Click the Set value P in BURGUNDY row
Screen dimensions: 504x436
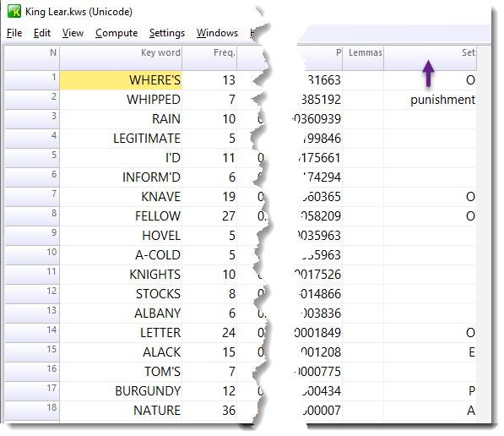pos(472,391)
